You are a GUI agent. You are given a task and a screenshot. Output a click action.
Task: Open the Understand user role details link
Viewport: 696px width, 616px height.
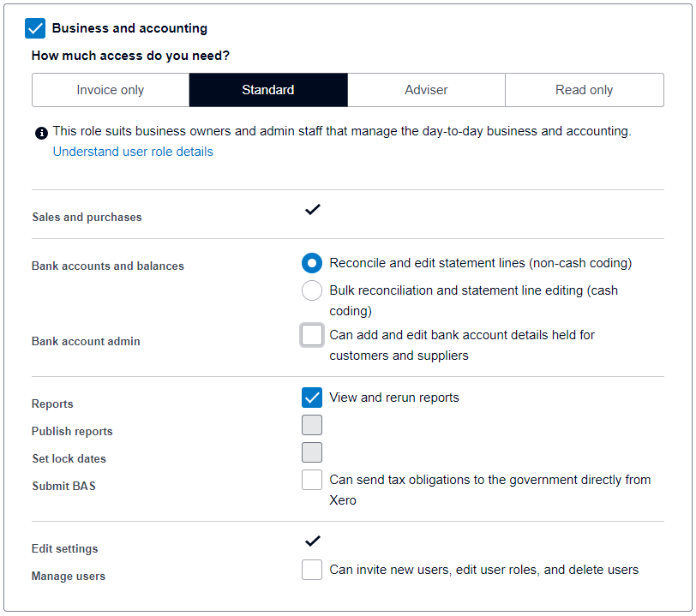[x=133, y=152]
